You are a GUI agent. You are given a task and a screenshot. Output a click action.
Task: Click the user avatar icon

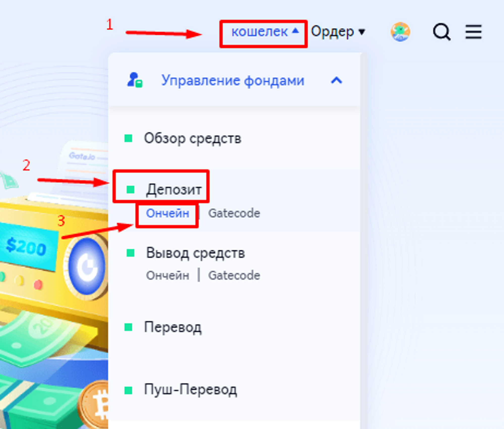click(x=400, y=32)
